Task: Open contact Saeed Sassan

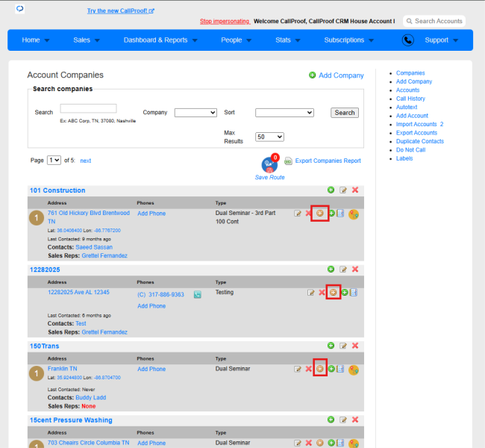Action: point(94,247)
